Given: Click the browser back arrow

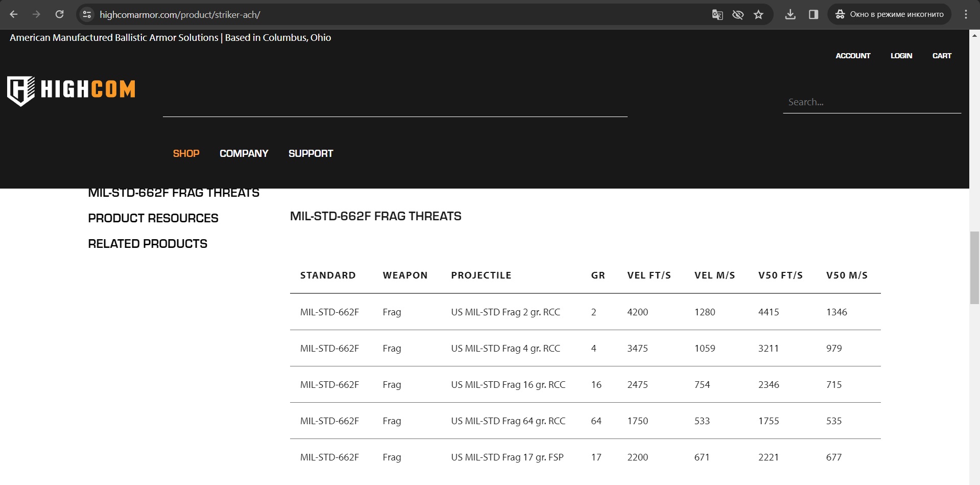Looking at the screenshot, I should click(x=14, y=14).
